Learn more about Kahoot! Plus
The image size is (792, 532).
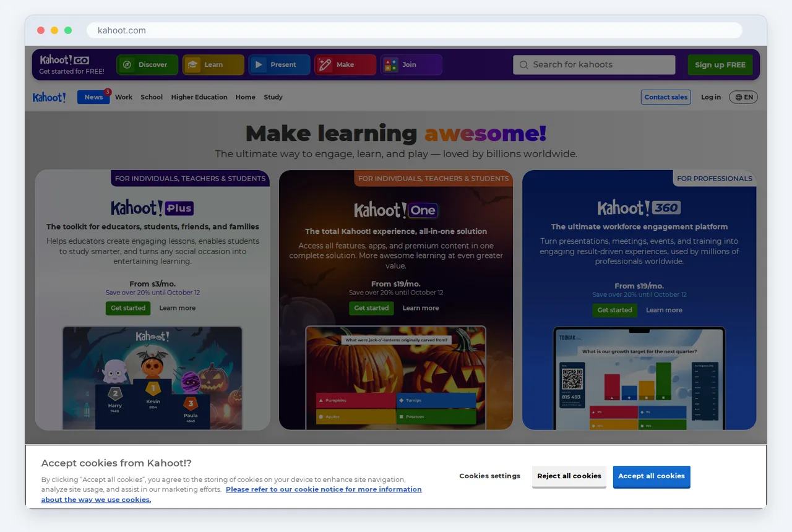[178, 308]
